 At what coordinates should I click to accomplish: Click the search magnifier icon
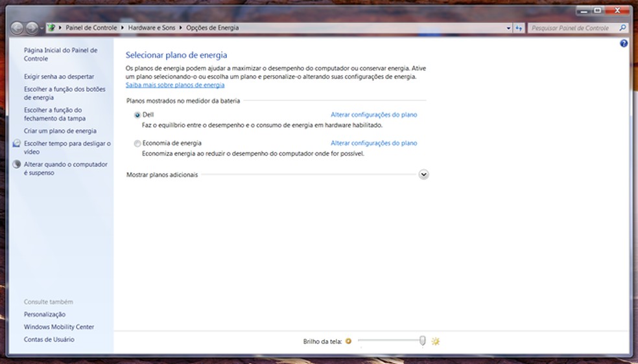coord(622,28)
